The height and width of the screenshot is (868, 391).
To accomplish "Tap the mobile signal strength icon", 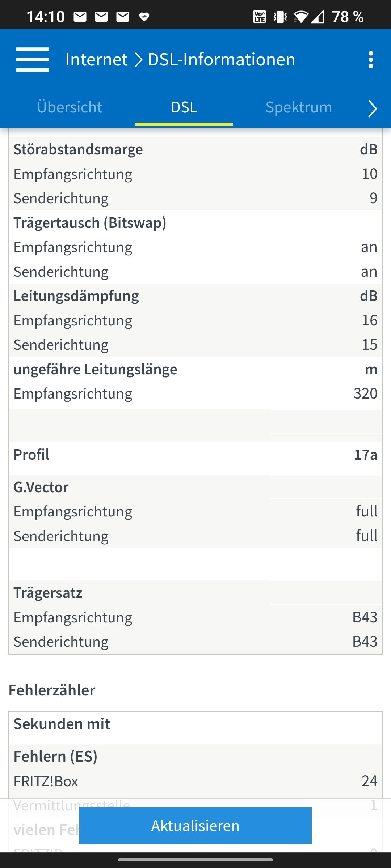I will point(318,17).
